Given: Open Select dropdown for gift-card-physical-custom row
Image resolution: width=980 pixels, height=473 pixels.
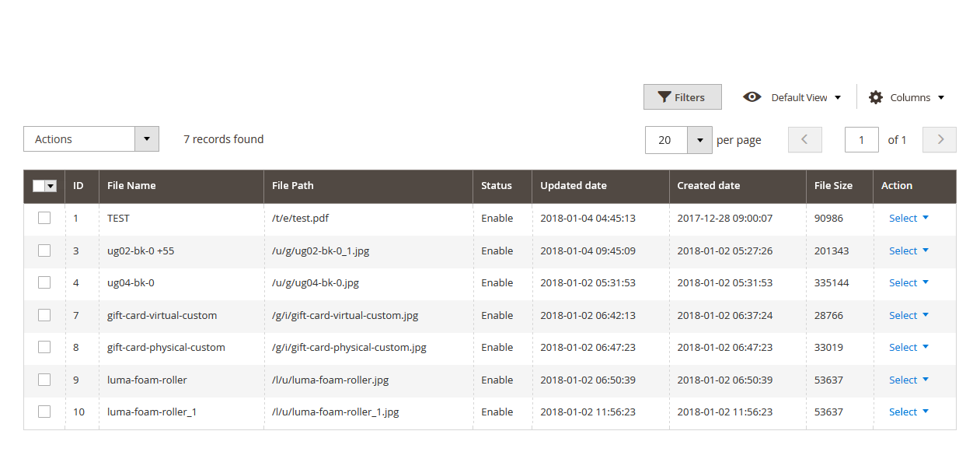Looking at the screenshot, I should [x=909, y=348].
